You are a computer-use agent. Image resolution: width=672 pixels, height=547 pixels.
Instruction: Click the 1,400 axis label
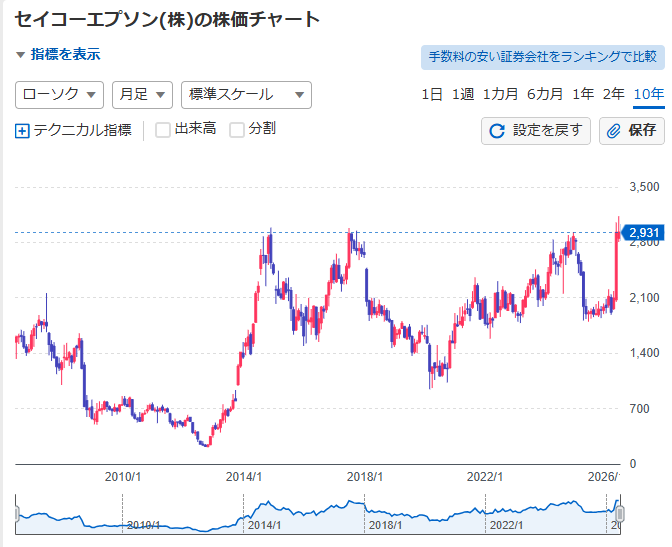pyautogui.click(x=644, y=353)
